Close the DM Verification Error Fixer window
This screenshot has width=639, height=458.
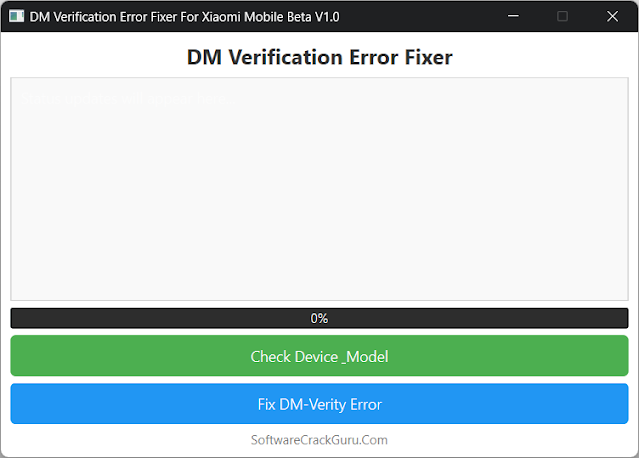(612, 16)
